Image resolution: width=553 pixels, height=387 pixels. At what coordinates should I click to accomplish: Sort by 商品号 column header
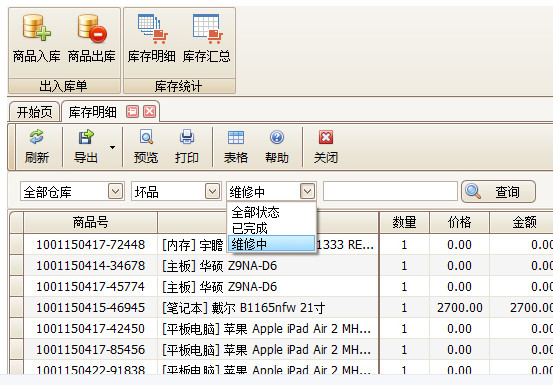[x=90, y=223]
